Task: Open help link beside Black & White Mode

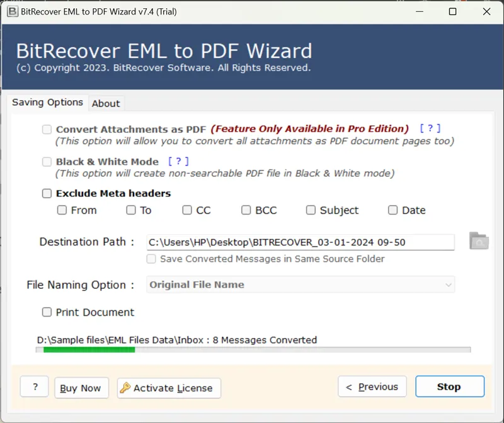Action: pyautogui.click(x=178, y=161)
